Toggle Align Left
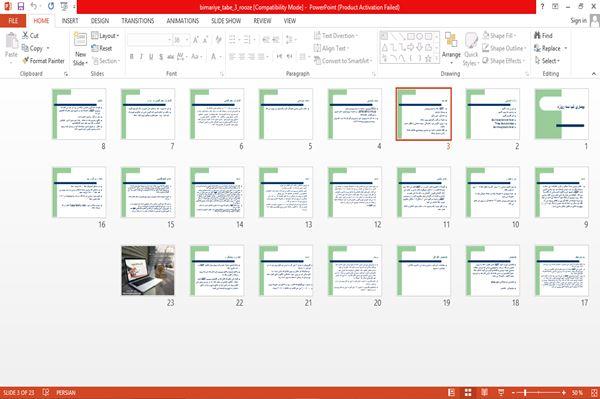 (x=232, y=57)
